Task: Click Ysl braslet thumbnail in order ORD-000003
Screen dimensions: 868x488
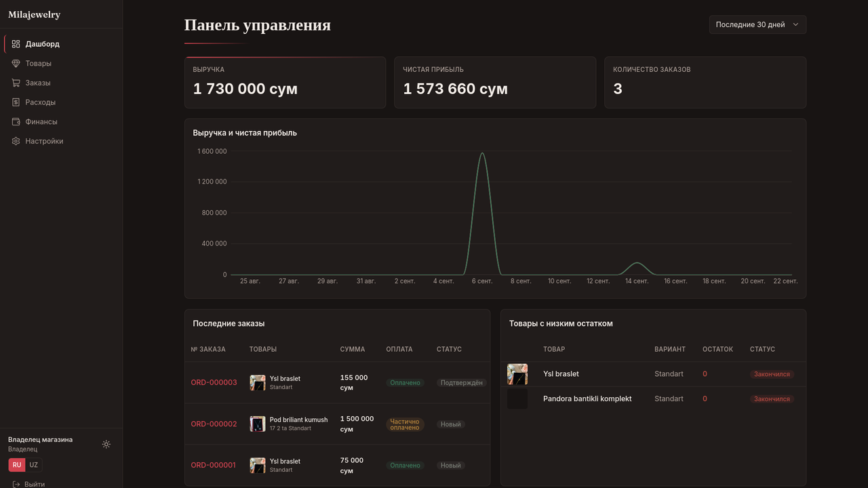Action: tap(258, 383)
